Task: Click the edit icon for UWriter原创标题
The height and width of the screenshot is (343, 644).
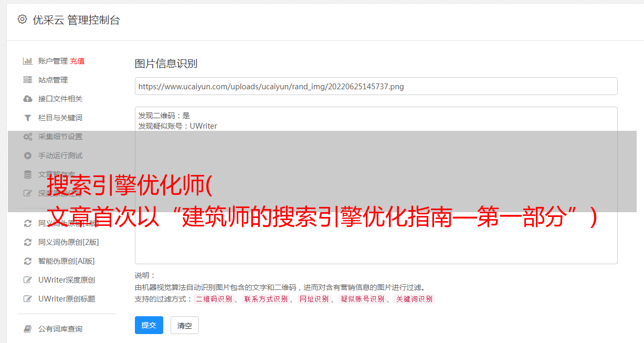Action: pyautogui.click(x=28, y=299)
